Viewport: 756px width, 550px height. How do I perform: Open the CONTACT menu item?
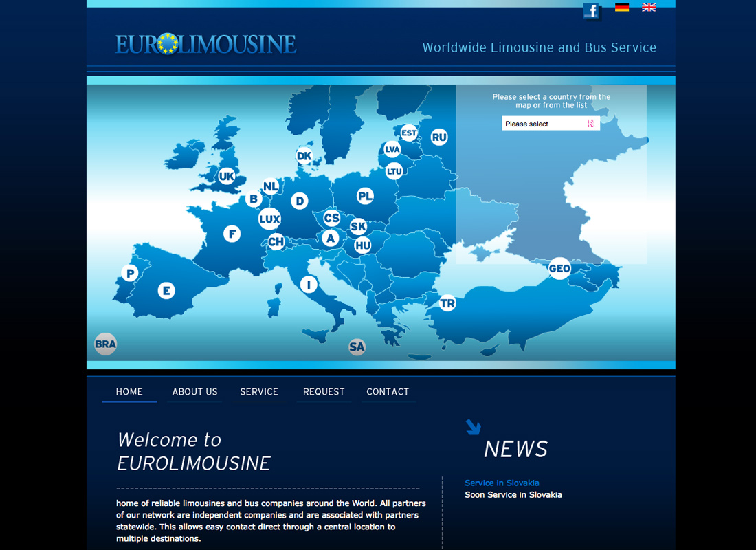tap(388, 392)
